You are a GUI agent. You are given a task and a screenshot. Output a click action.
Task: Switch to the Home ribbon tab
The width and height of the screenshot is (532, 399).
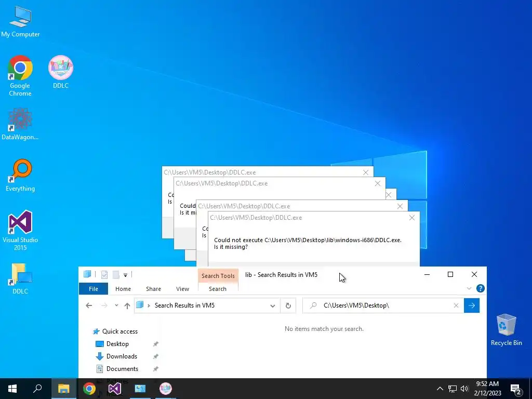(123, 289)
